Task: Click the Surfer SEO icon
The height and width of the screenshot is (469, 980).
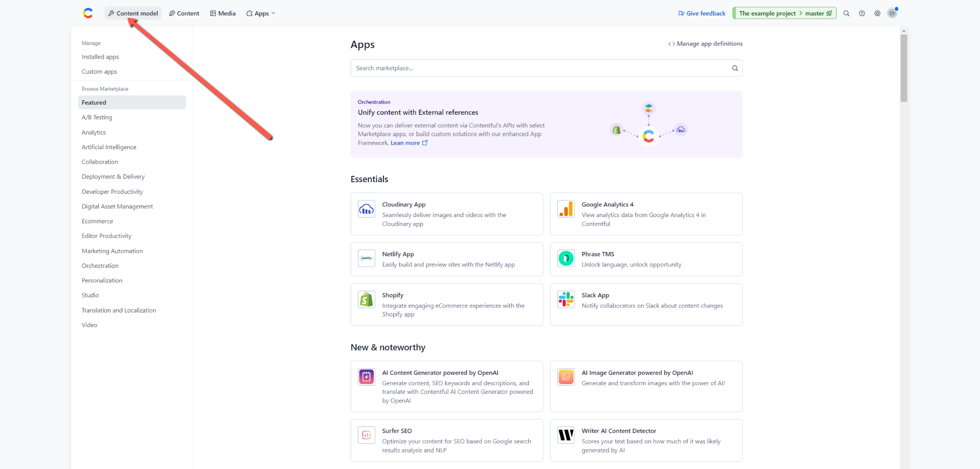Action: click(367, 435)
